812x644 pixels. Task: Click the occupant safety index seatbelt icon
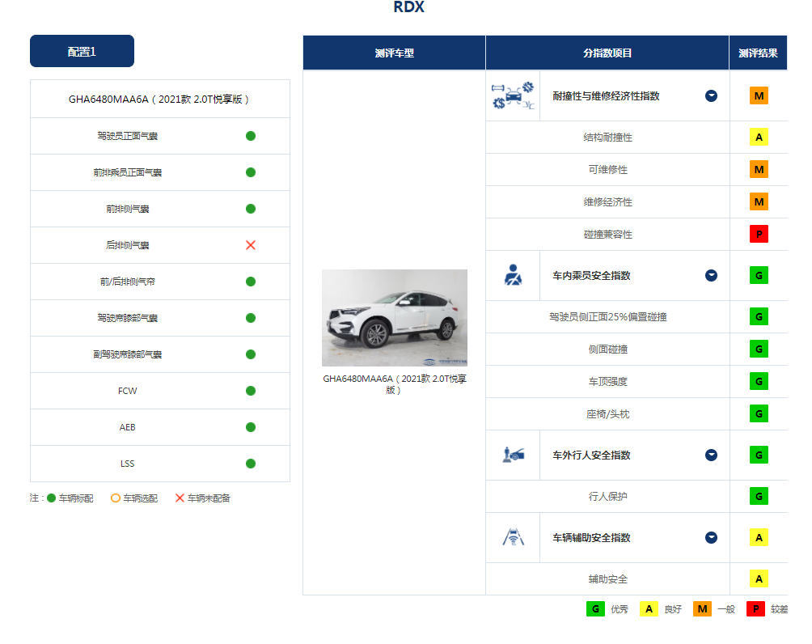(x=514, y=275)
